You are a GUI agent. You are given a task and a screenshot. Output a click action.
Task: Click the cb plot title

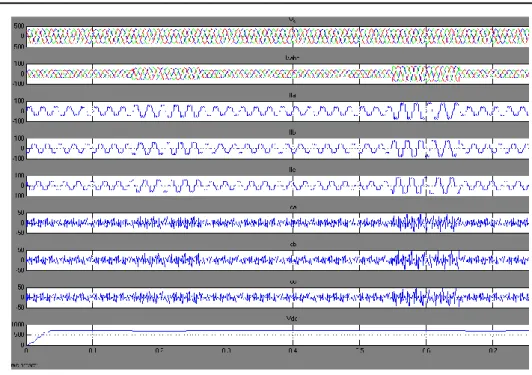(293, 244)
